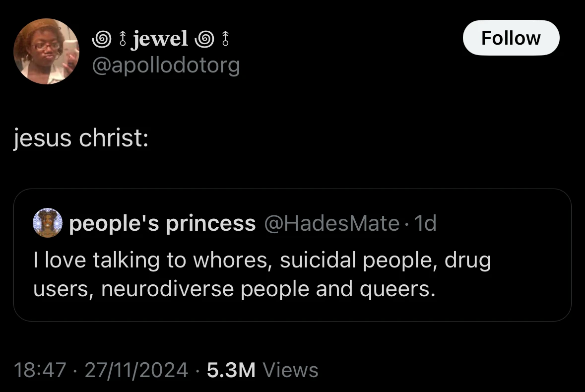Select the jewel display name
Screen dimensions: 585x392
[160, 39]
